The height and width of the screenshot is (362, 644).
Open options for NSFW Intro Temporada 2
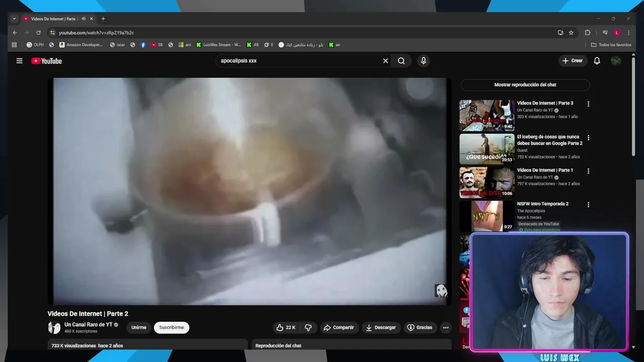coord(588,205)
